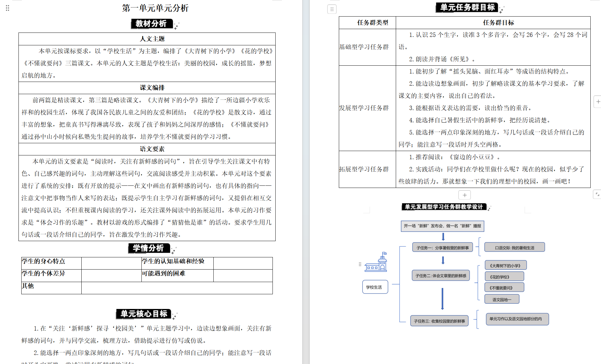Click the table move handle above 任务群类型

[x=332, y=9]
